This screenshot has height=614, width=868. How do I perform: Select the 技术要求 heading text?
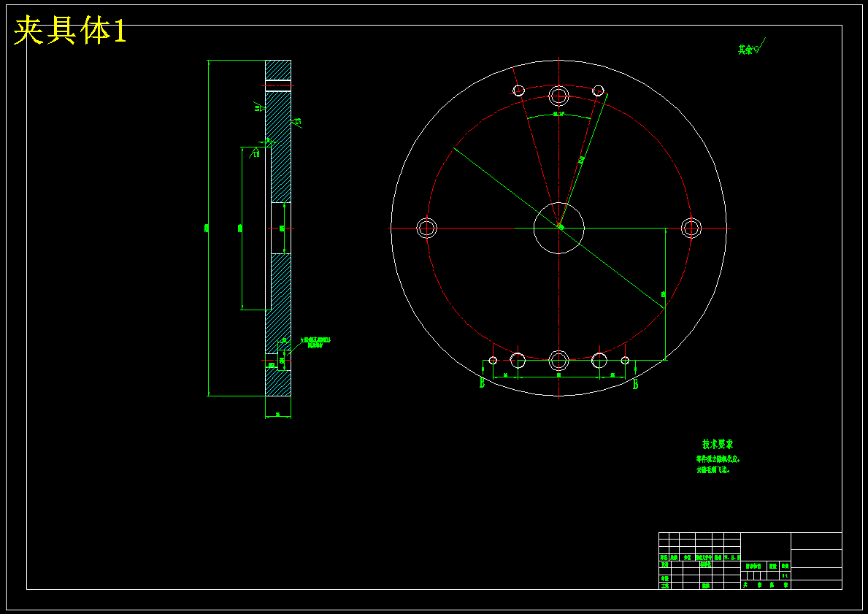click(718, 444)
